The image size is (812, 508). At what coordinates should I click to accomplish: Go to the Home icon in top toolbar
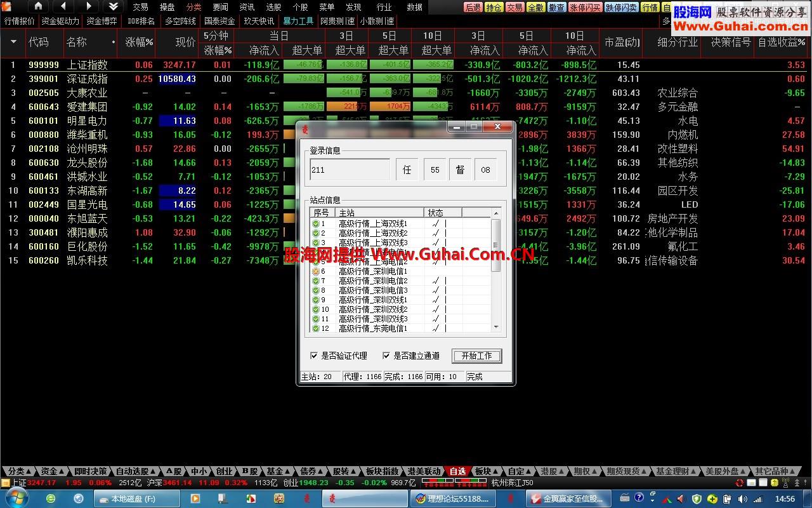pyautogui.click(x=38, y=6)
